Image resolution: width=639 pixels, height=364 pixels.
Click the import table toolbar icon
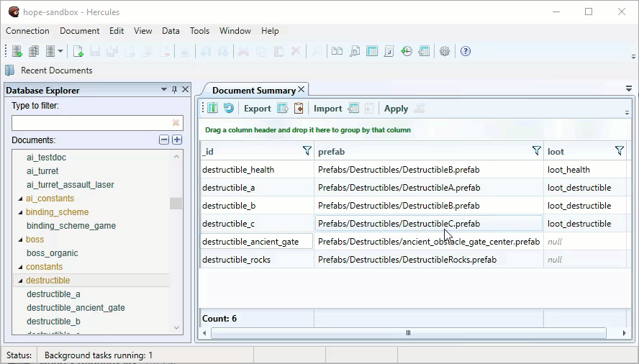click(x=424, y=51)
